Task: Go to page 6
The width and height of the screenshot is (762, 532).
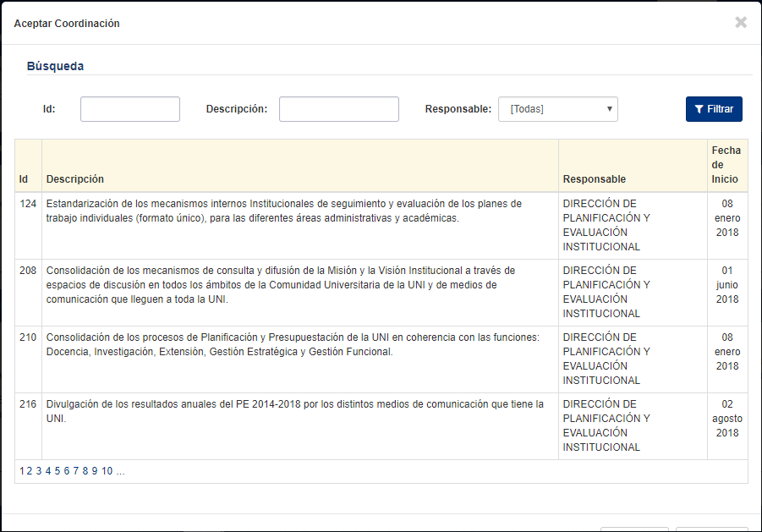Action: point(67,471)
